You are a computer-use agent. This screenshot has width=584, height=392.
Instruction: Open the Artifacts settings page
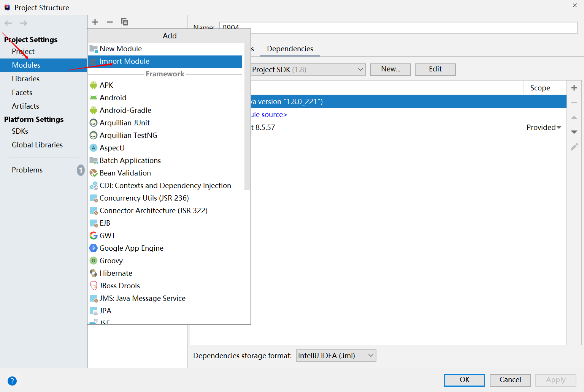[x=44, y=106]
